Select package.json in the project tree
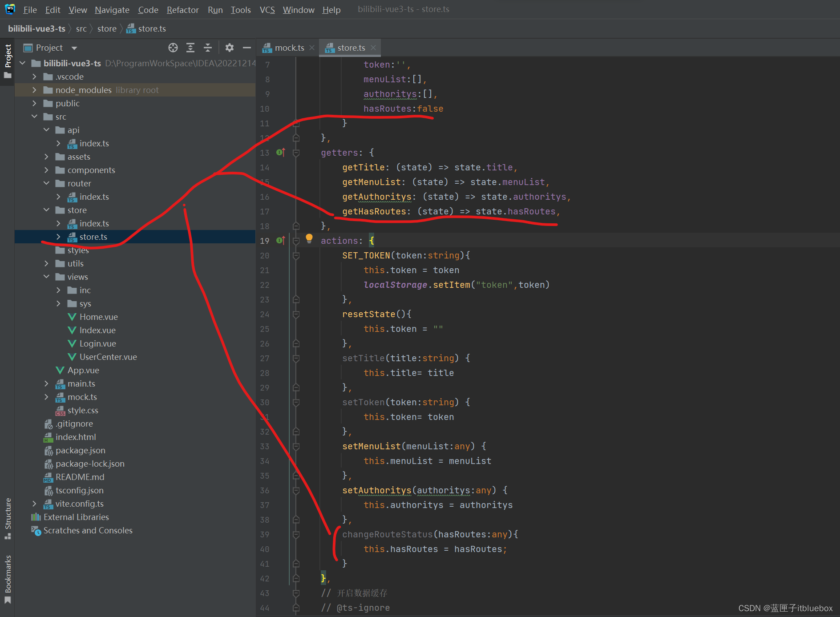This screenshot has width=840, height=617. (80, 450)
